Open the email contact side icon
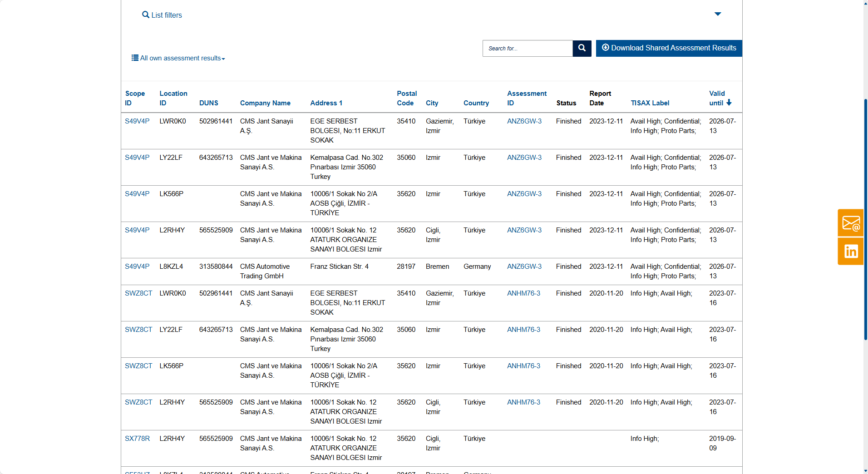The image size is (868, 474). tap(850, 223)
